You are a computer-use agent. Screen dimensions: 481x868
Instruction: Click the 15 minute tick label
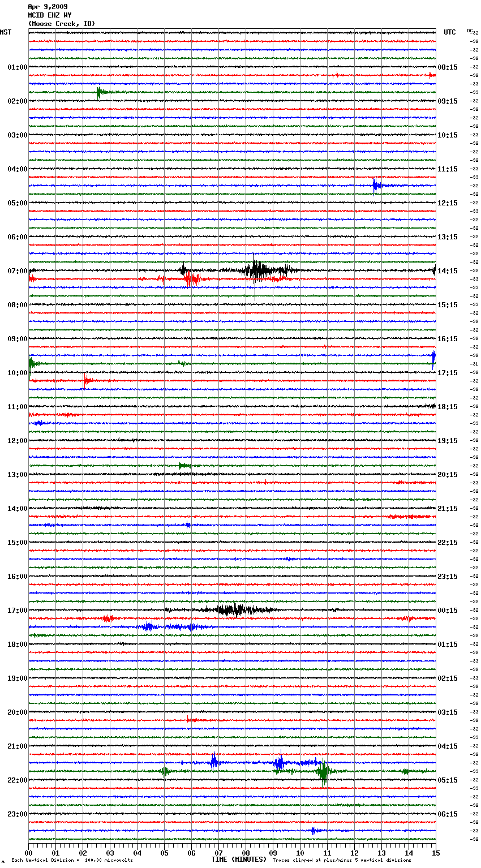(x=435, y=853)
